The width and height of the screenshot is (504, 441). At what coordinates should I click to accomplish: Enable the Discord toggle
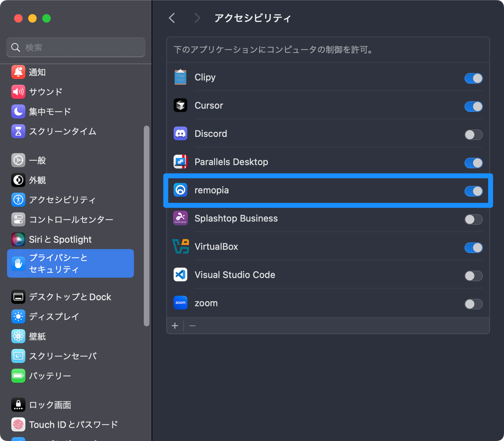[473, 135]
